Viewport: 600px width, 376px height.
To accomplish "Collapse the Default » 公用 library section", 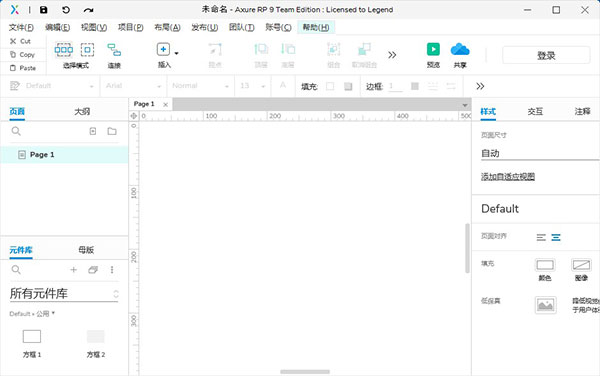I will tap(32, 314).
